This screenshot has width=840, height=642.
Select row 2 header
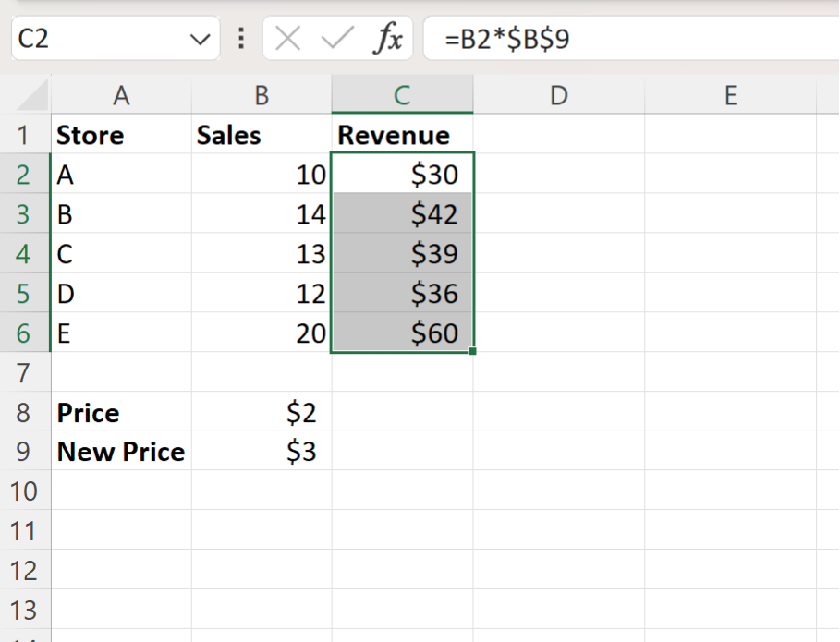(25, 174)
